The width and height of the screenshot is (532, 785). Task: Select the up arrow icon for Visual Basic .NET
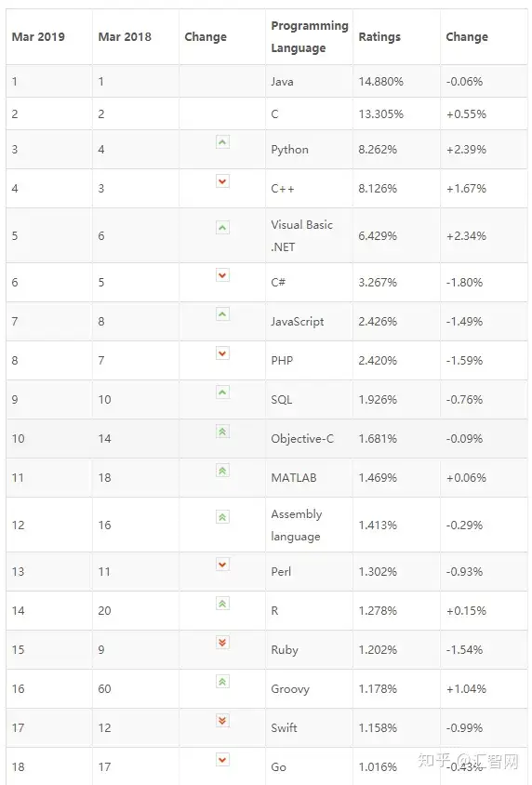pyautogui.click(x=222, y=228)
